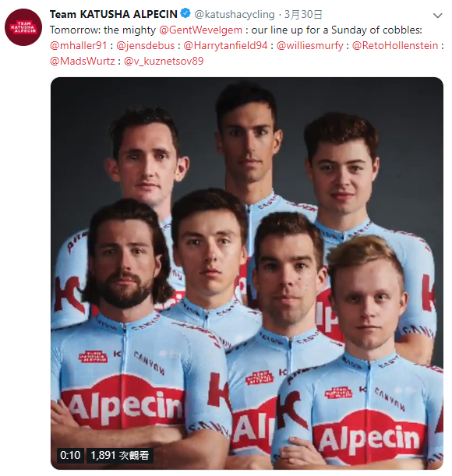Click the blue verified badge icon

(185, 14)
